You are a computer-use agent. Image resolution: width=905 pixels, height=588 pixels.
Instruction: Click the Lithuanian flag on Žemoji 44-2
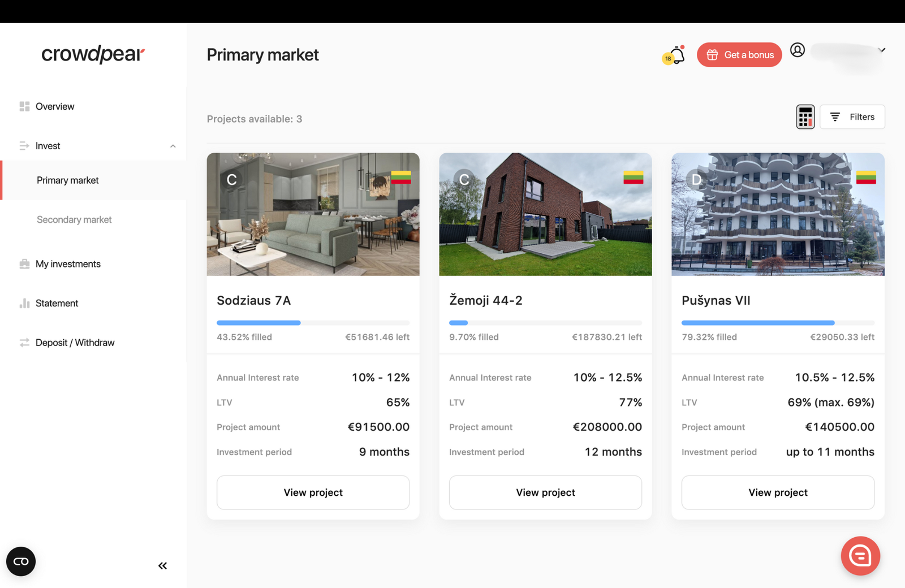633,178
